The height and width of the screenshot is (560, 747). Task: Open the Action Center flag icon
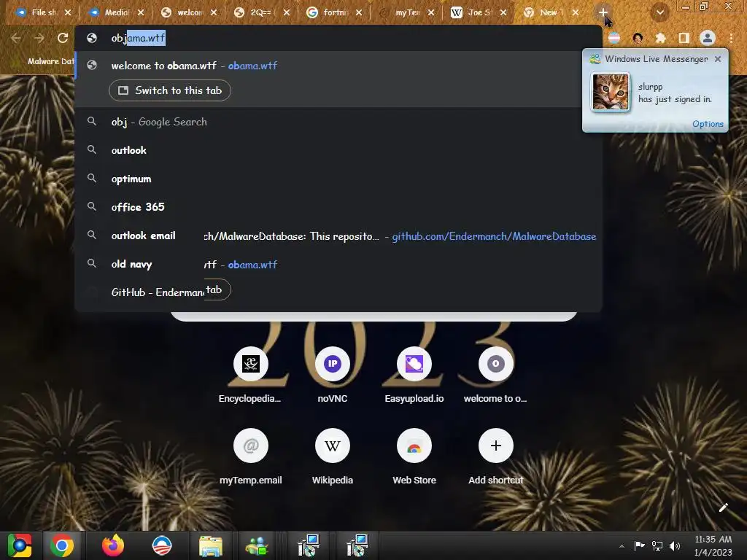coord(639,546)
